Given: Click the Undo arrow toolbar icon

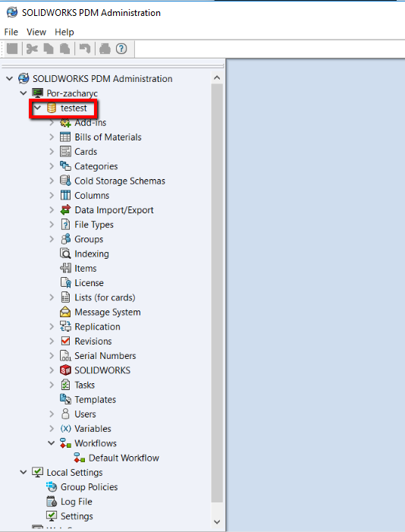Looking at the screenshot, I should coord(85,49).
